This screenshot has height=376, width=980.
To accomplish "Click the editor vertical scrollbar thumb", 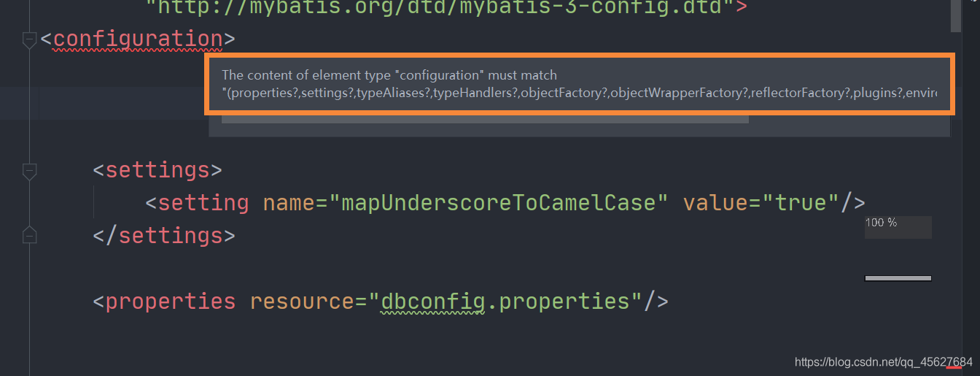I will [956, 16].
